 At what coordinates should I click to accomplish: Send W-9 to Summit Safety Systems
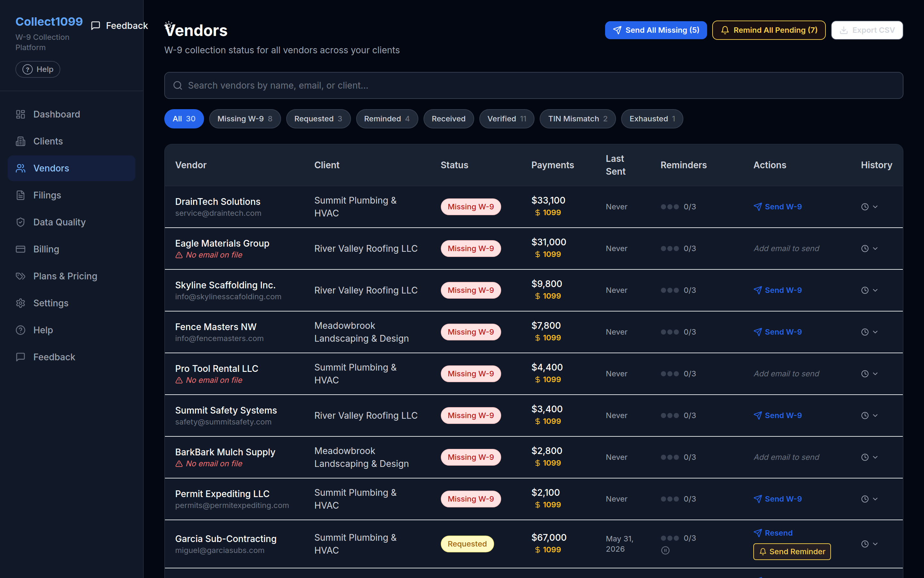pos(777,416)
